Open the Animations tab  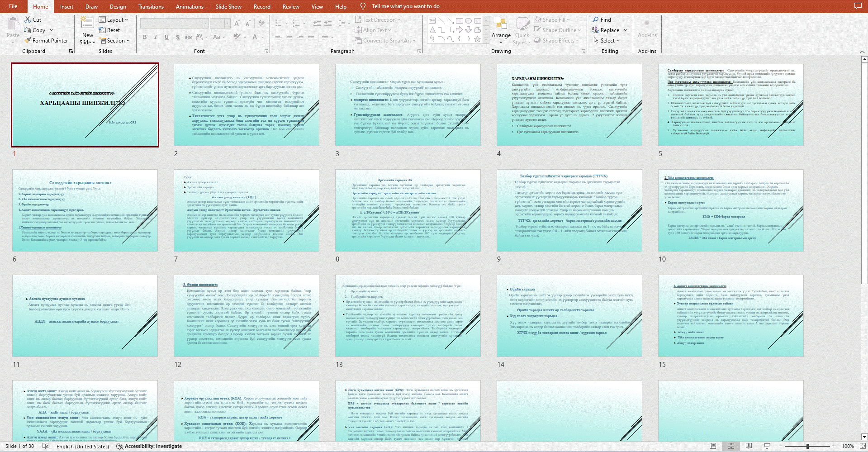click(190, 6)
